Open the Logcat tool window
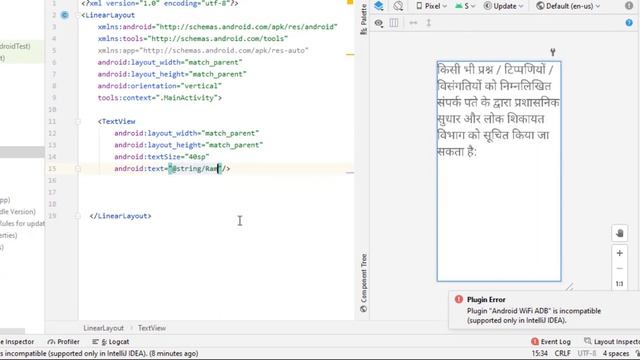Image resolution: width=640 pixels, height=360 pixels. (111, 342)
